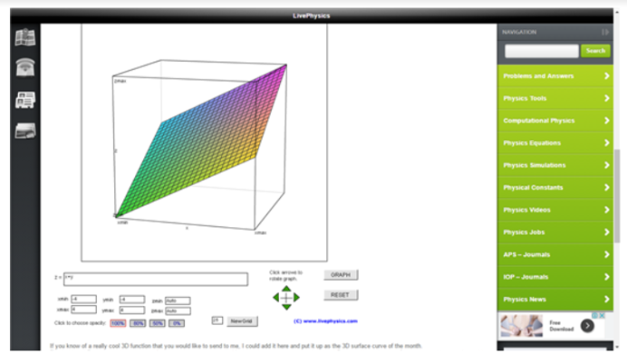Open the Physics Jobs menu item
This screenshot has width=627, height=364.
point(555,232)
